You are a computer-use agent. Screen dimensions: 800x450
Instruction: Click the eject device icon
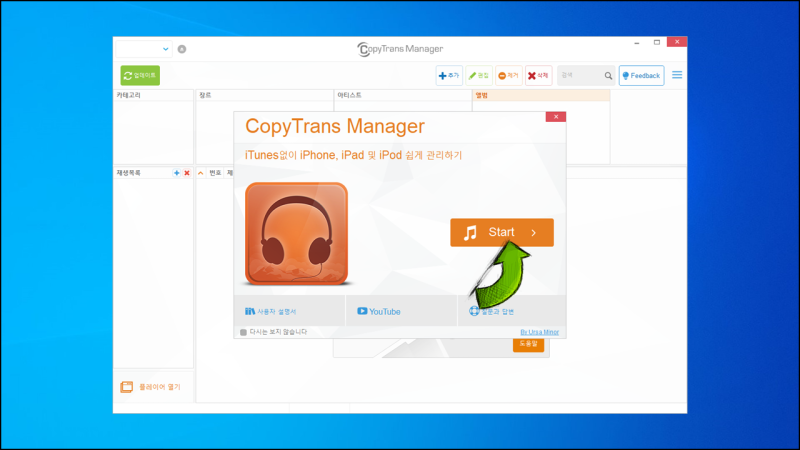(182, 49)
